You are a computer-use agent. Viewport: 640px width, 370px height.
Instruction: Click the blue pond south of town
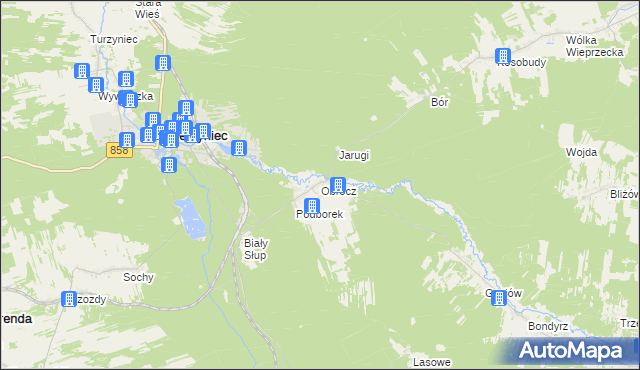tap(190, 218)
